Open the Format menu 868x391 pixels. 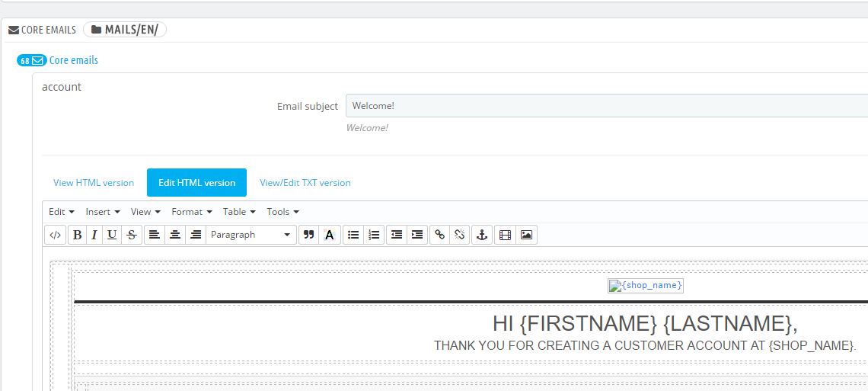coord(192,212)
